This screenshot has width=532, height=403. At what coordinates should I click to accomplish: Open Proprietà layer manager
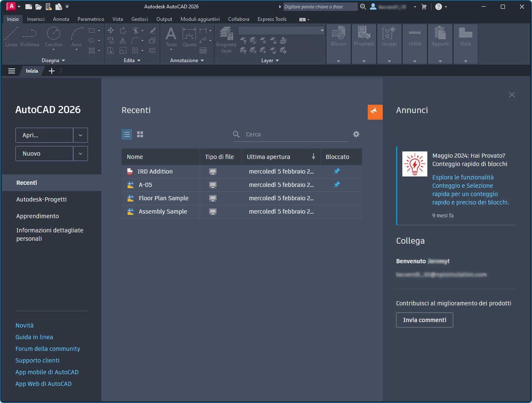click(226, 40)
